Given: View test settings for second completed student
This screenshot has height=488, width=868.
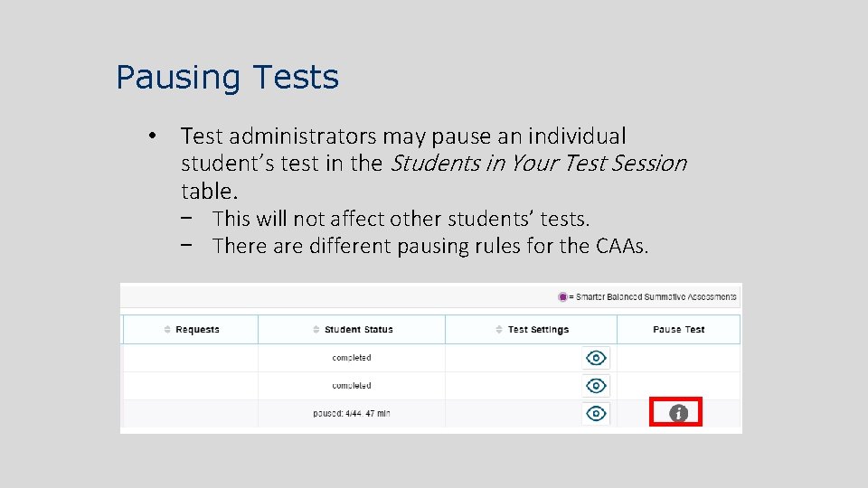Looking at the screenshot, I should click(596, 386).
